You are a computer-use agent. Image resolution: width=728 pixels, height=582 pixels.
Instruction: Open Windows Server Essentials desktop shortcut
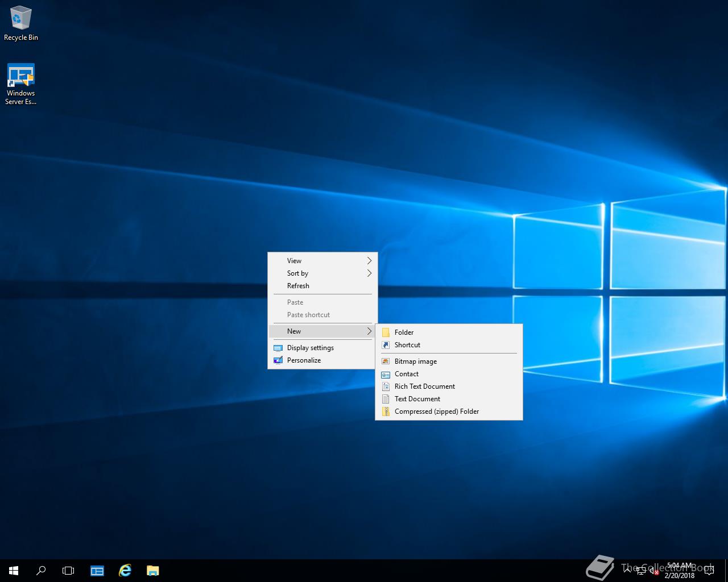click(21, 84)
